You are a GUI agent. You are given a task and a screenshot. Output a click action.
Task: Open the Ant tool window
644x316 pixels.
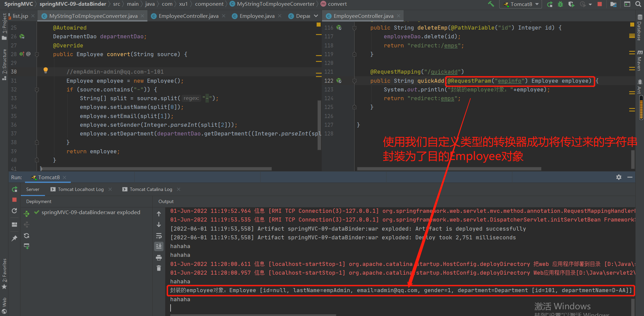pyautogui.click(x=640, y=86)
